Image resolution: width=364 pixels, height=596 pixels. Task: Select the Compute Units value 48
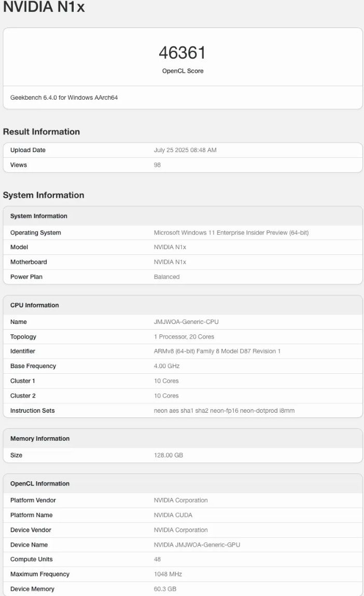157,559
